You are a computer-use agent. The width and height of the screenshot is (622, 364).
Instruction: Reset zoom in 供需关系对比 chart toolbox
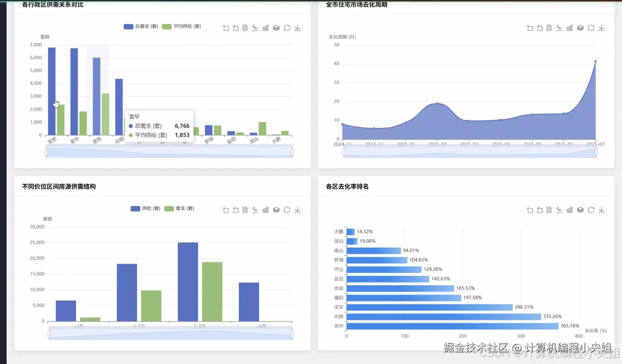click(236, 28)
